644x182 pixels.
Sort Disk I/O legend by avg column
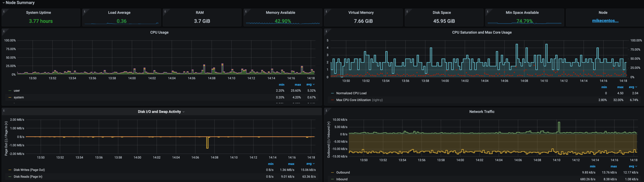(310, 164)
